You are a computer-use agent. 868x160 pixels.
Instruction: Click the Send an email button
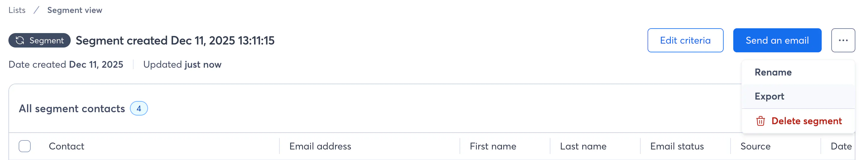pyautogui.click(x=777, y=40)
